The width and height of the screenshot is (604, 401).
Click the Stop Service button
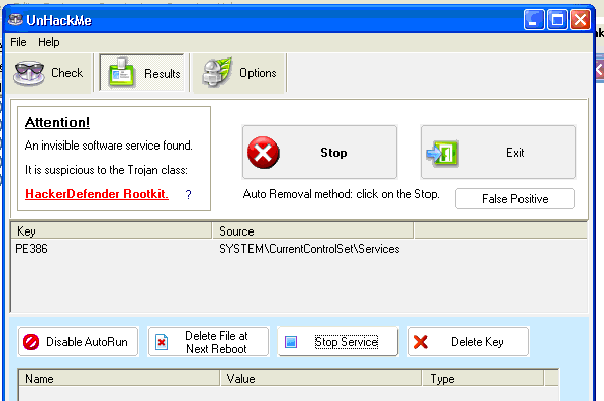(x=338, y=342)
